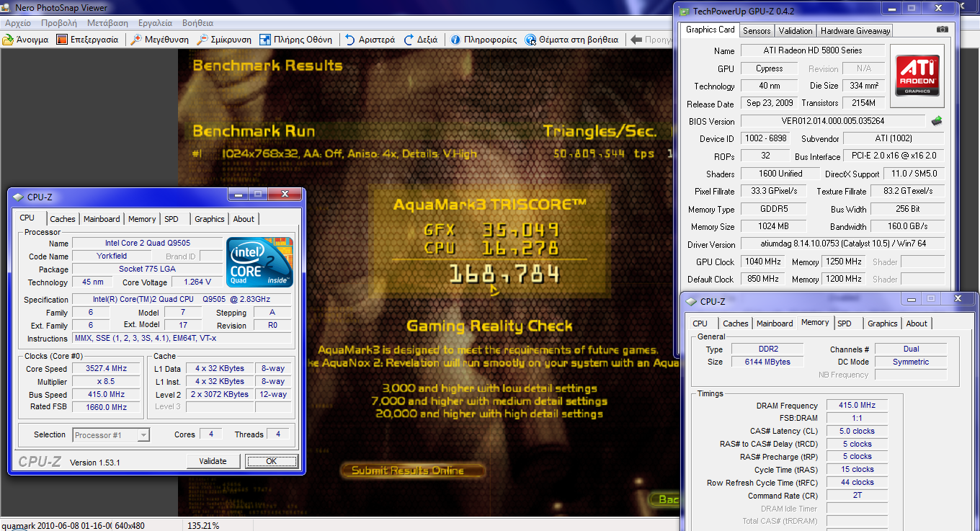The image size is (980, 531).
Task: Open the About tab in the CPU-Z processor window
Action: point(244,219)
